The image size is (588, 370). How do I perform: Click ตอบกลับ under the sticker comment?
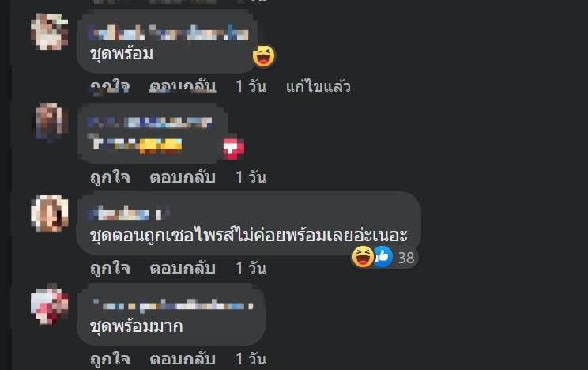point(183,177)
